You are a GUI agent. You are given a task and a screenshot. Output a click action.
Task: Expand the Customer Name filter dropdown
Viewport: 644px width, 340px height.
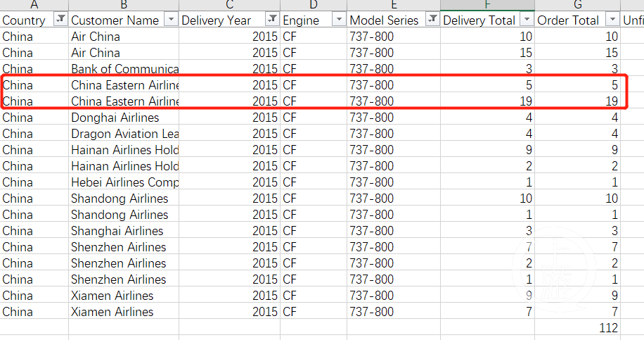point(170,20)
